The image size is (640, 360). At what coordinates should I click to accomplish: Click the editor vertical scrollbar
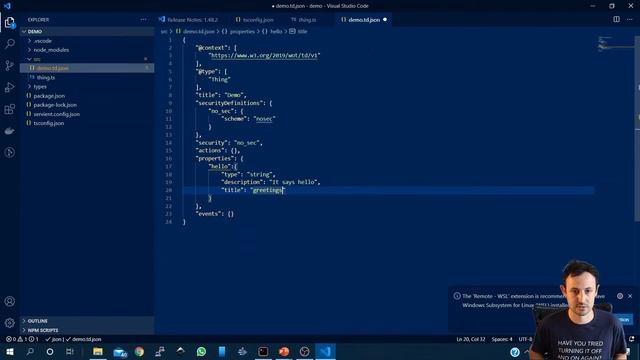(x=637, y=129)
